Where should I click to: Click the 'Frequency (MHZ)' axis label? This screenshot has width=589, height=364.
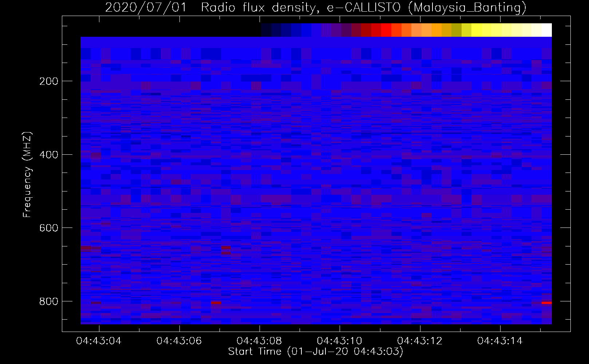[27, 175]
